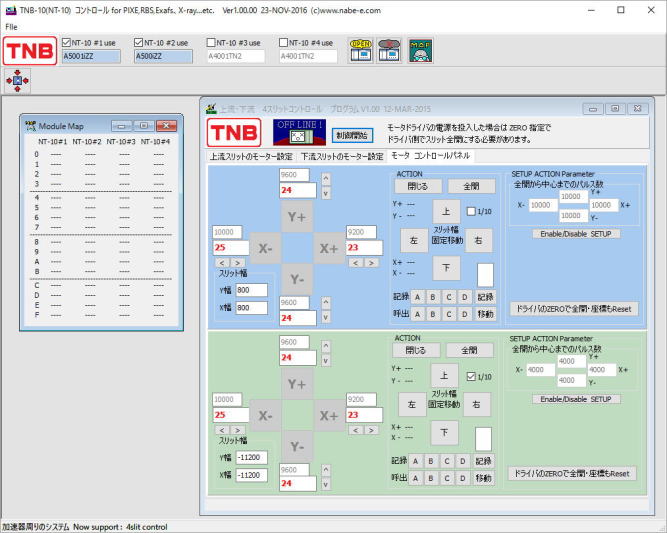
Task: Select モータ コントロールパネル tab
Action: 430,156
